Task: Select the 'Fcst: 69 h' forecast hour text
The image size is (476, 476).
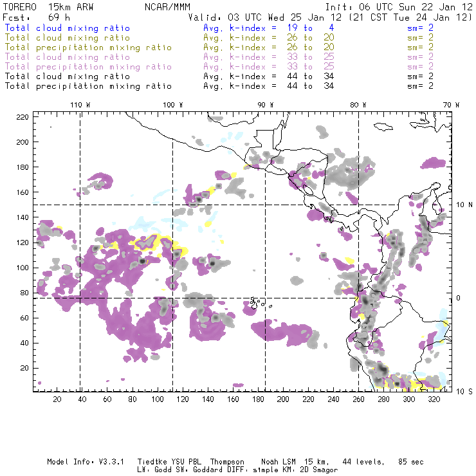Action: (37, 17)
